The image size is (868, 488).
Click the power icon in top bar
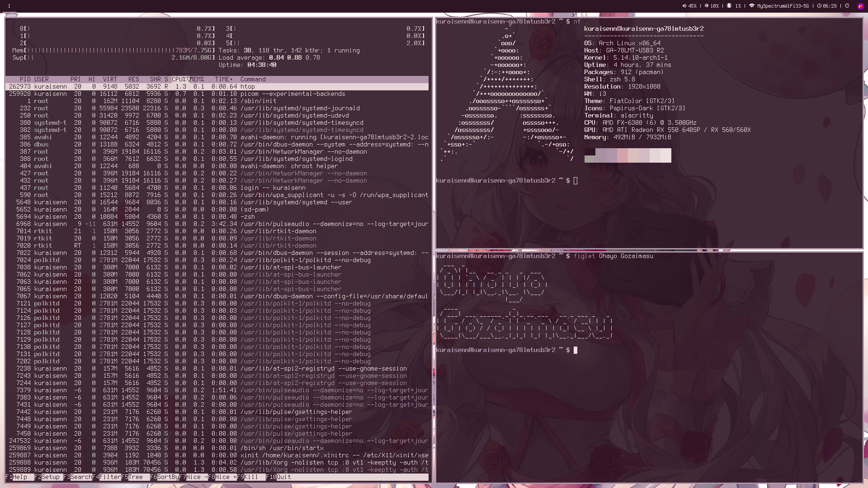point(847,6)
